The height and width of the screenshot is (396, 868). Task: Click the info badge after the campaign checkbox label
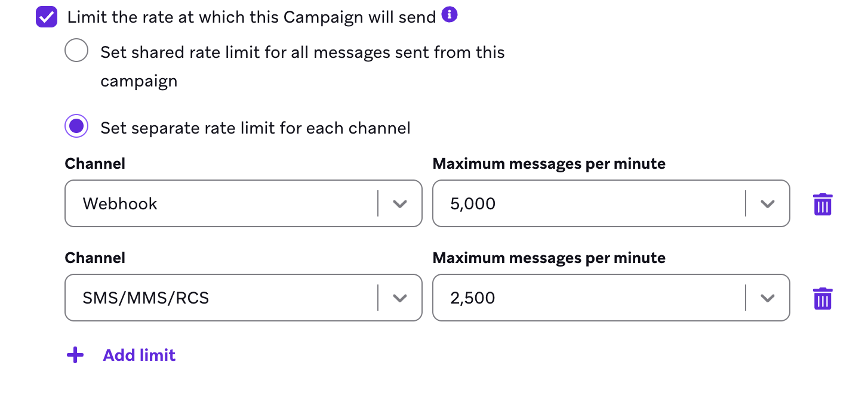tap(448, 14)
